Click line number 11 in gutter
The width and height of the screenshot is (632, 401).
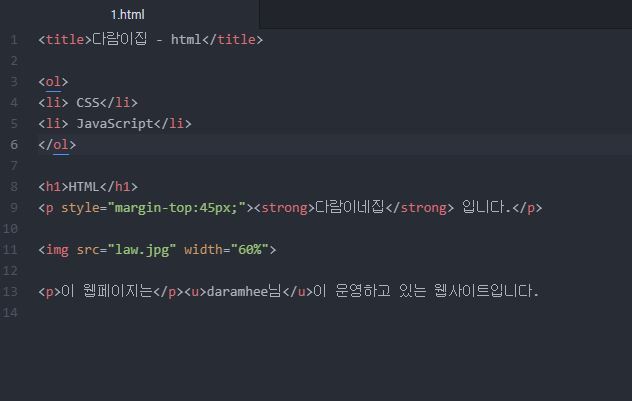(x=10, y=249)
